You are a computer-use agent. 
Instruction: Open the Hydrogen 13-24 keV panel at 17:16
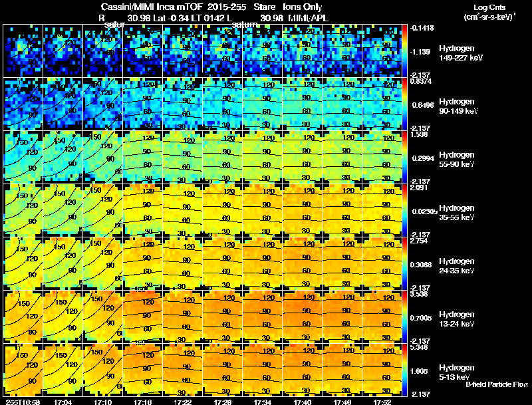(x=143, y=317)
